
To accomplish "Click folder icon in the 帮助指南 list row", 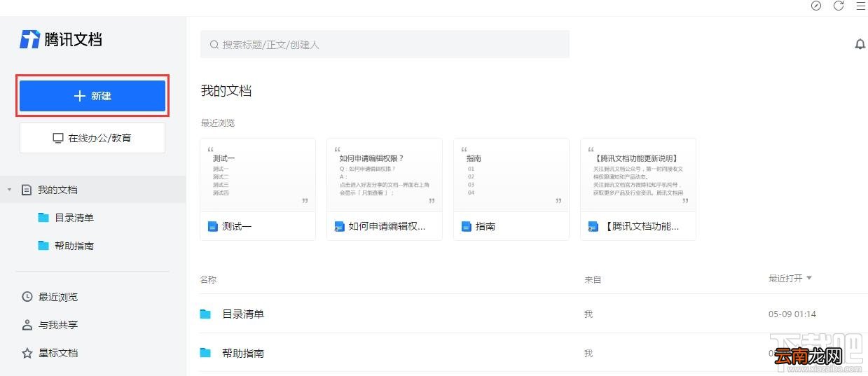I will [205, 353].
